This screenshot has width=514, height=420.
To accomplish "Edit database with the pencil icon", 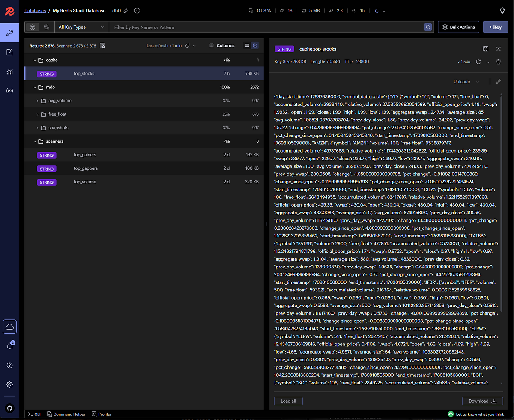I will tap(126, 11).
